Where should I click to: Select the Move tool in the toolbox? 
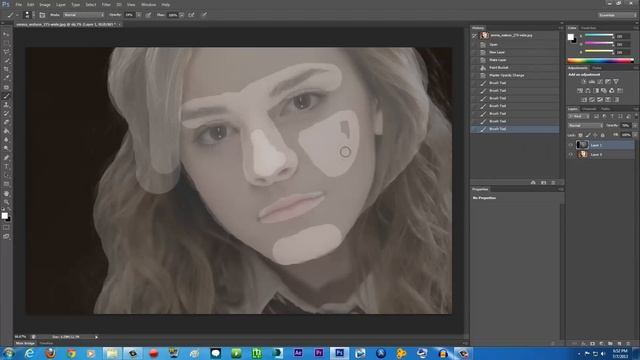(x=6, y=34)
